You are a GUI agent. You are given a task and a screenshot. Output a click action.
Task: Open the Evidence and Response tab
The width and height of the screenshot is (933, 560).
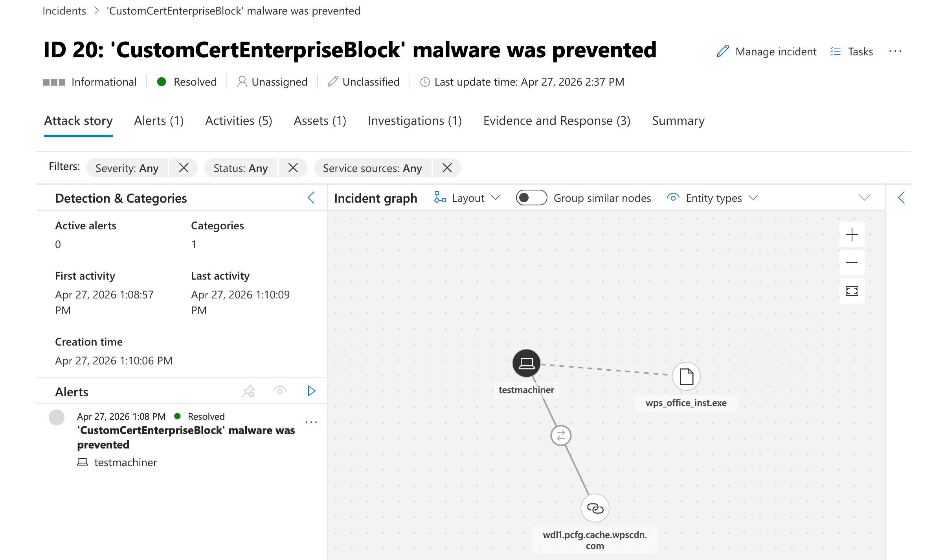[x=556, y=121]
